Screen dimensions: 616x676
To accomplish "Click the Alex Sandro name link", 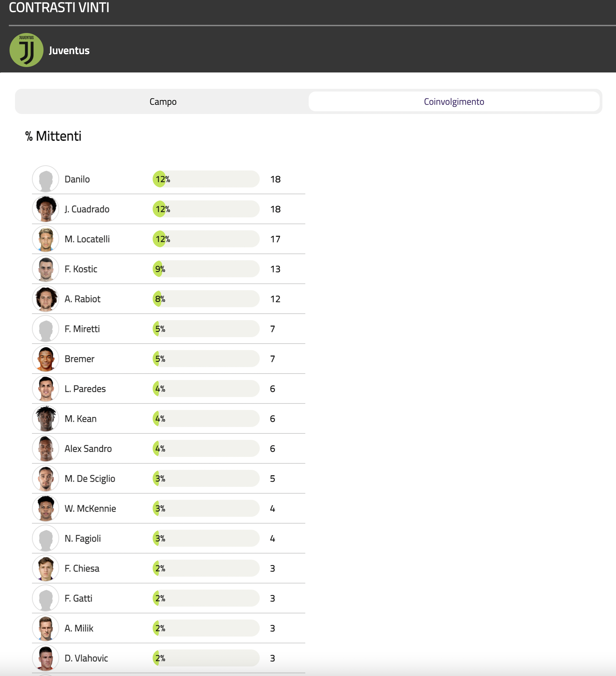I will tap(88, 449).
